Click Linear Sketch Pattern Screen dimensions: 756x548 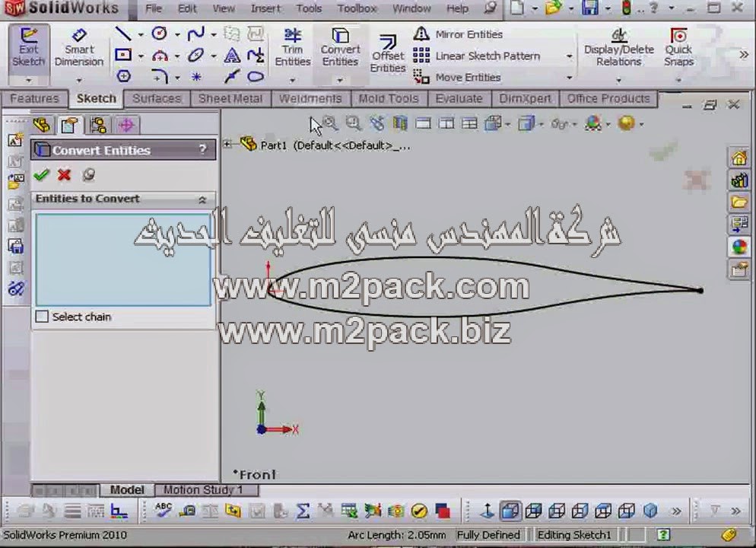478,56
